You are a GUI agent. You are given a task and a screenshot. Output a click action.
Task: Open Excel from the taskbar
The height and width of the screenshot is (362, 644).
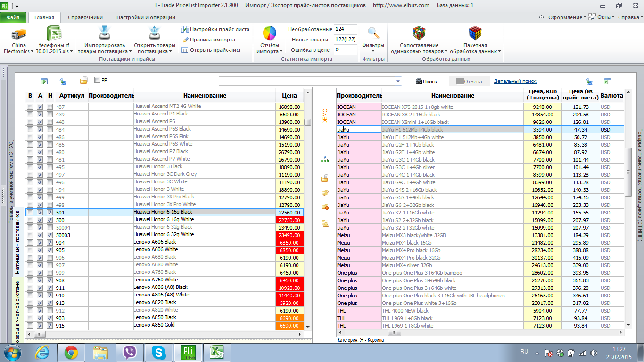point(216,353)
